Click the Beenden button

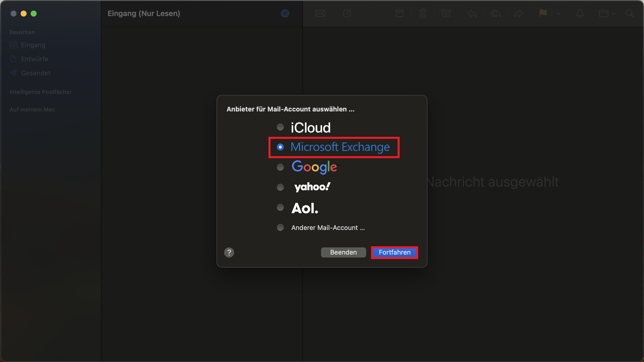pos(343,252)
